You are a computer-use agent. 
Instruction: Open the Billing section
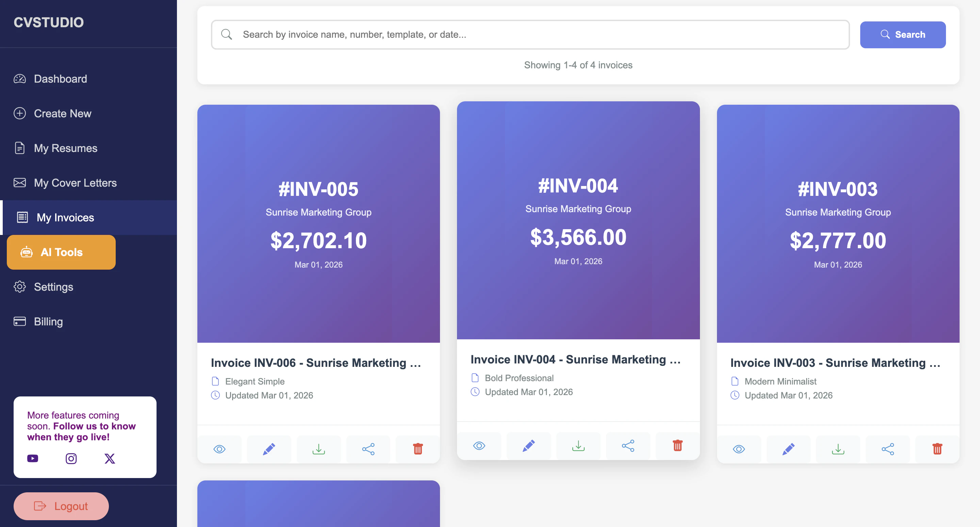(x=48, y=322)
